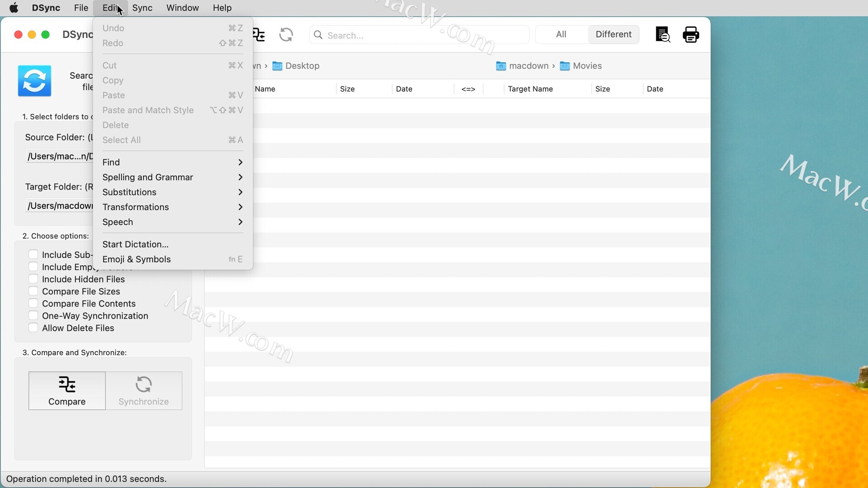Image resolution: width=868 pixels, height=488 pixels.
Task: Open the Help menu
Action: click(222, 8)
